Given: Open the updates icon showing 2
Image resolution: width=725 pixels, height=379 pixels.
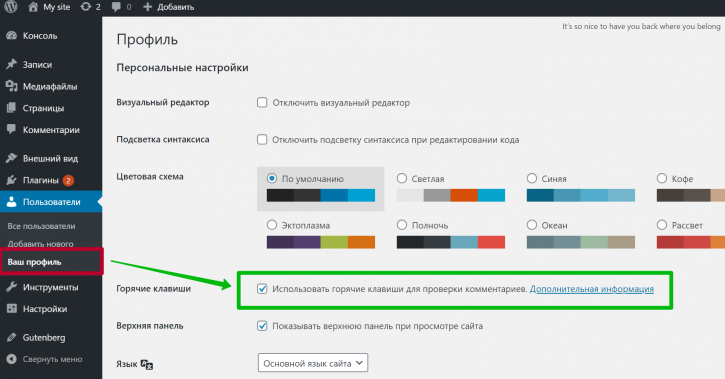Looking at the screenshot, I should click(x=86, y=6).
